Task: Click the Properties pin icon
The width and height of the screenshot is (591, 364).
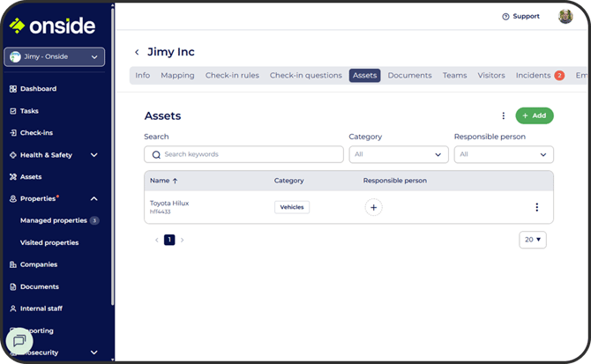Action: (x=13, y=199)
